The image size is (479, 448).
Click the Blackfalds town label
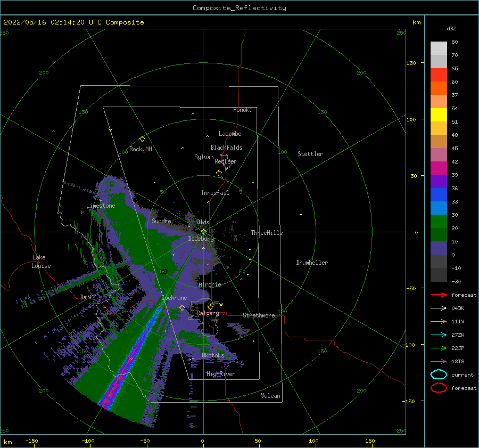226,148
